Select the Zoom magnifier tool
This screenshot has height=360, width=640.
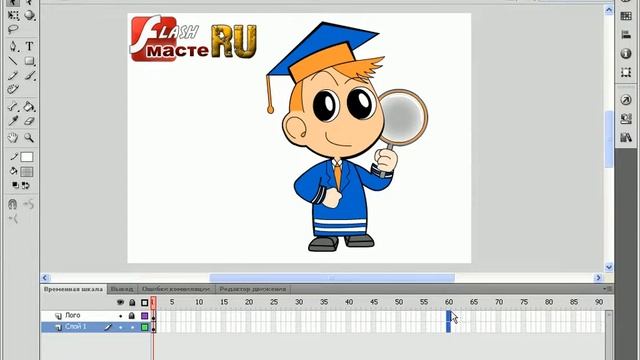pos(29,138)
